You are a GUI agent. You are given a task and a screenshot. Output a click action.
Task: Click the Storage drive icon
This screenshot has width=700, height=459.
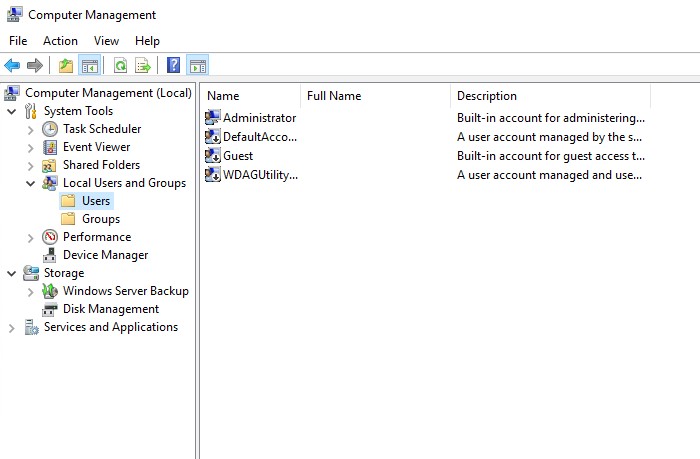pyautogui.click(x=31, y=273)
